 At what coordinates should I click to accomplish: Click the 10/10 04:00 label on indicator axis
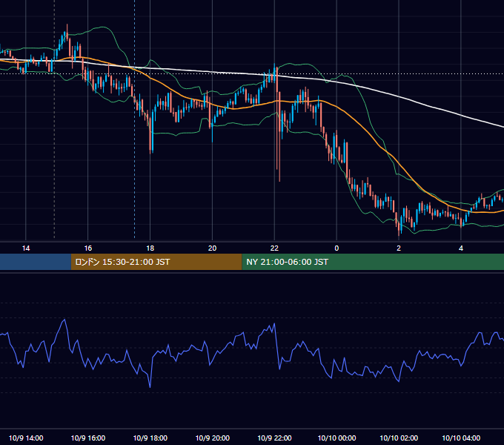pos(461,438)
